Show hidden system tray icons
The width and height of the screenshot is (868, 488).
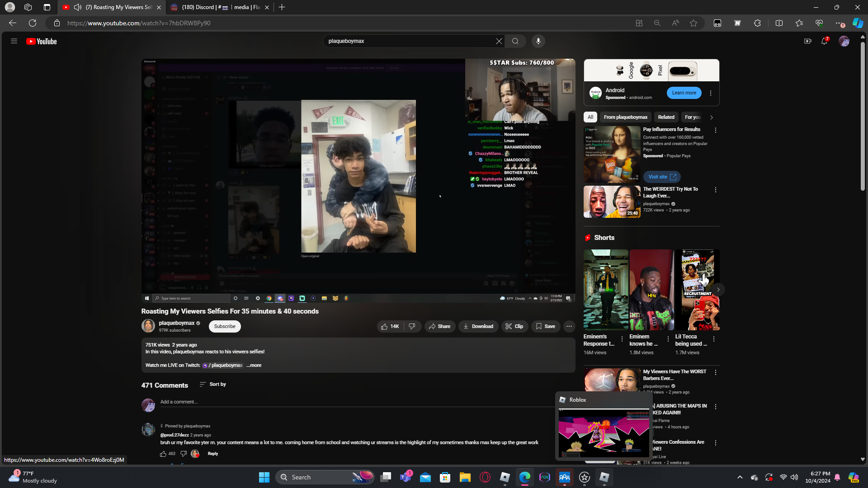click(740, 477)
